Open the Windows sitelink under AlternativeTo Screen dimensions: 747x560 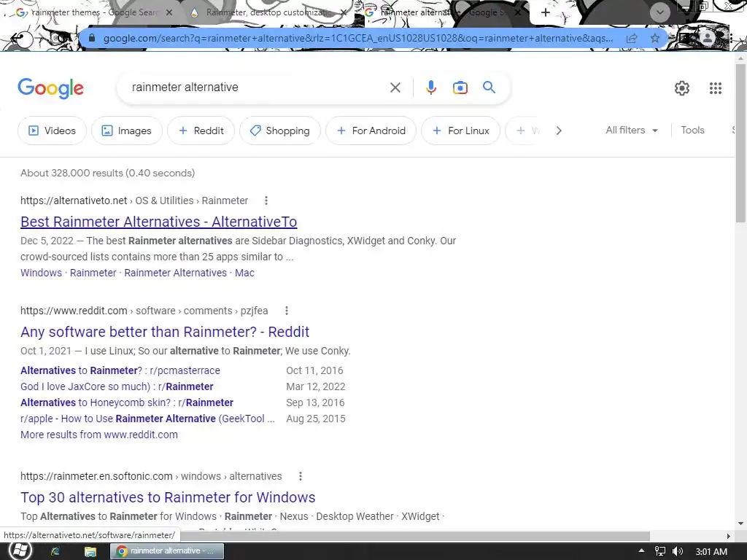(41, 273)
